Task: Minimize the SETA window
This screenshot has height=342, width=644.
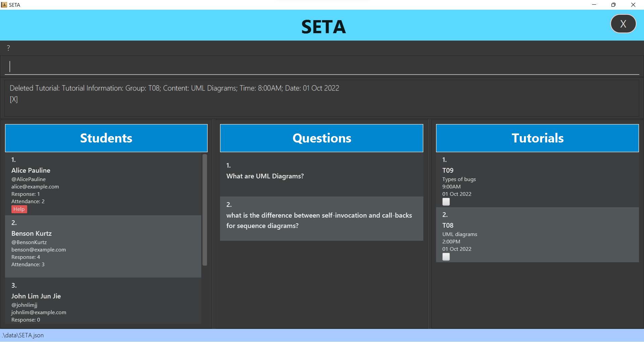Action: [x=594, y=5]
